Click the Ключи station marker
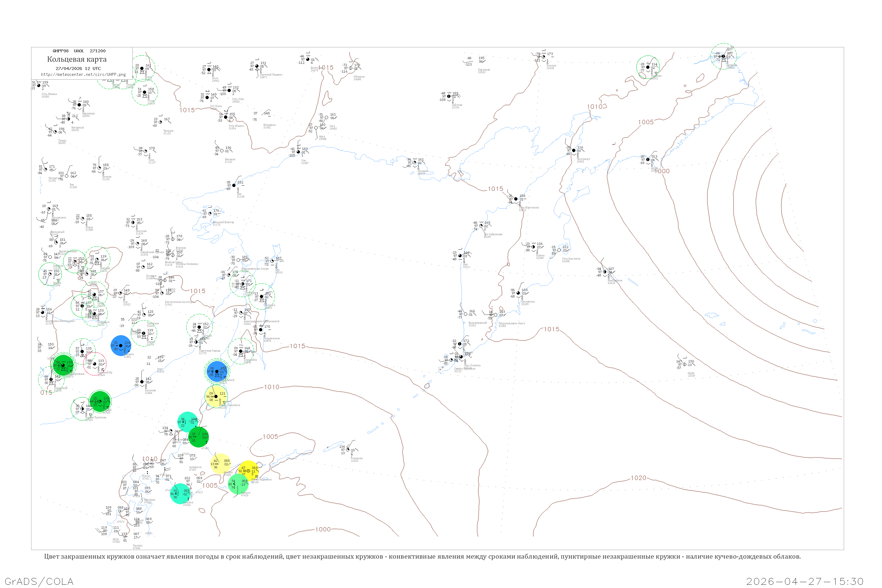The width and height of the screenshot is (882, 588). [x=533, y=247]
